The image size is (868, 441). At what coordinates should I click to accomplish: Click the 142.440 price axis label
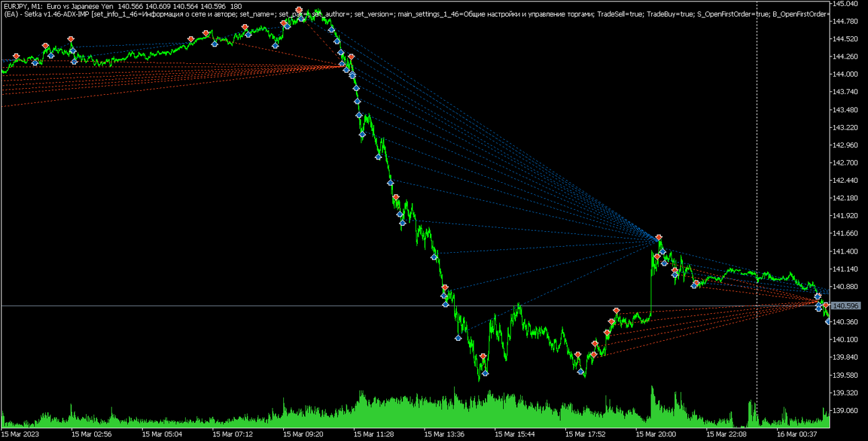(x=846, y=180)
